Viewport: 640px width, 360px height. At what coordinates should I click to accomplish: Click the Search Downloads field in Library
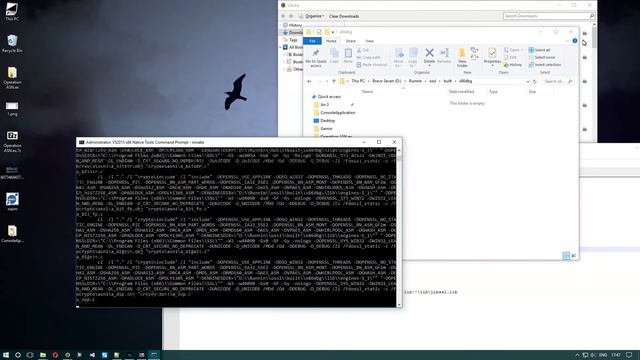click(549, 16)
